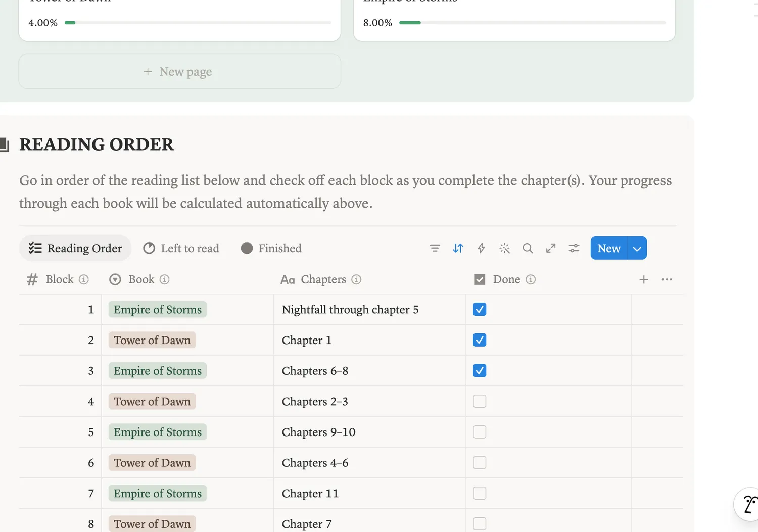
Task: Uncheck Done for Chapters 6-8 row
Action: click(480, 371)
